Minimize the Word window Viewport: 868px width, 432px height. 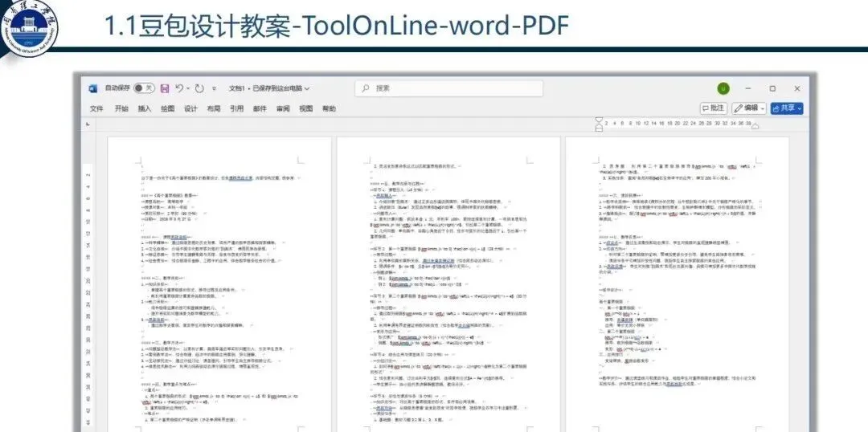point(748,88)
